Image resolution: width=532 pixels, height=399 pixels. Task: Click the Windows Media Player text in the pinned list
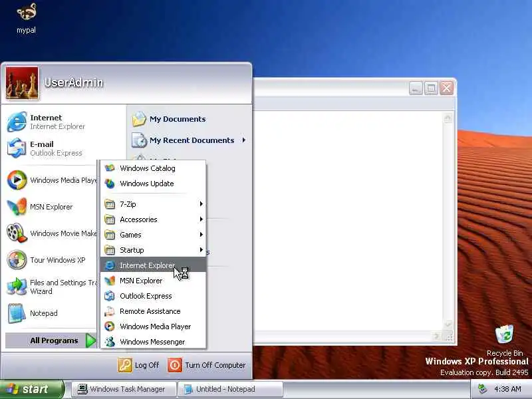(63, 180)
